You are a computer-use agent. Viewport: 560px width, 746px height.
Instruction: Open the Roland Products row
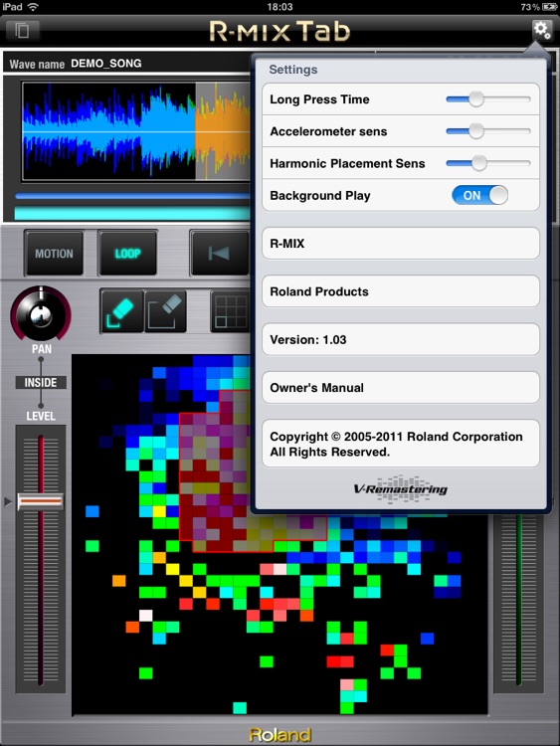(x=401, y=291)
